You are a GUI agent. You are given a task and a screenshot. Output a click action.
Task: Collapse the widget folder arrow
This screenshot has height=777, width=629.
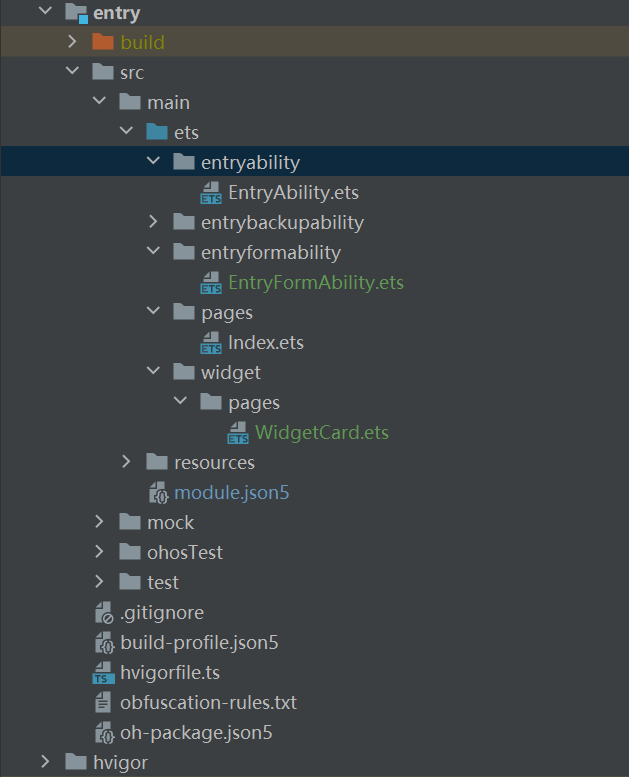153,372
